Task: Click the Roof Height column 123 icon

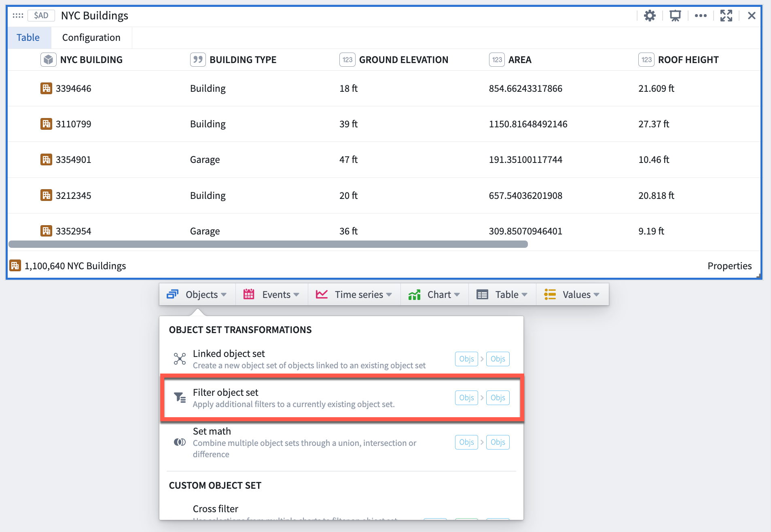Action: [646, 60]
